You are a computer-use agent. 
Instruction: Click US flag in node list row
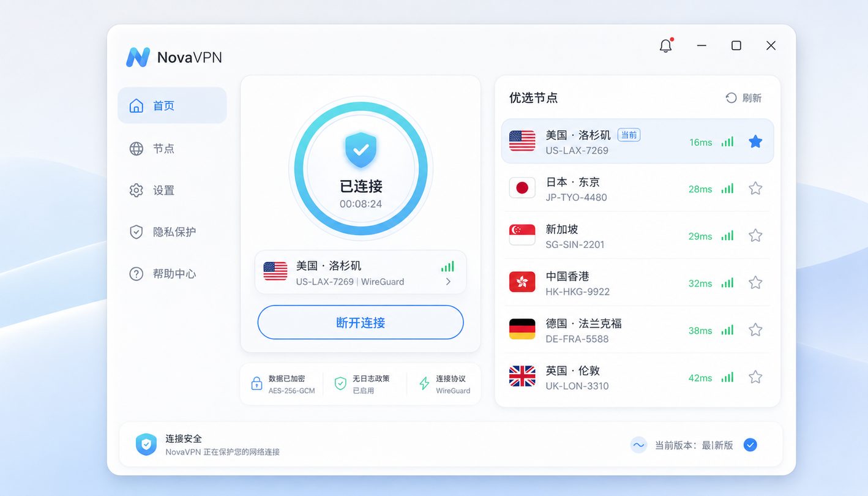[x=522, y=141]
